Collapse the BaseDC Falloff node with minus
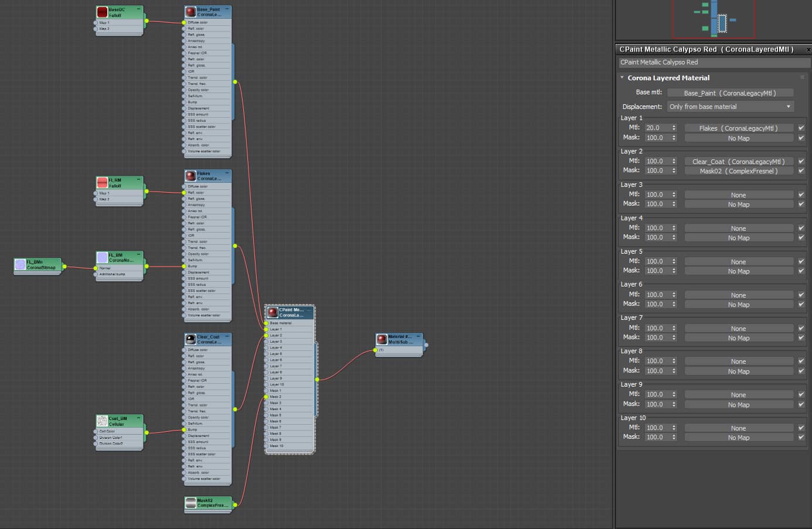This screenshot has height=529, width=812. pyautogui.click(x=139, y=9)
